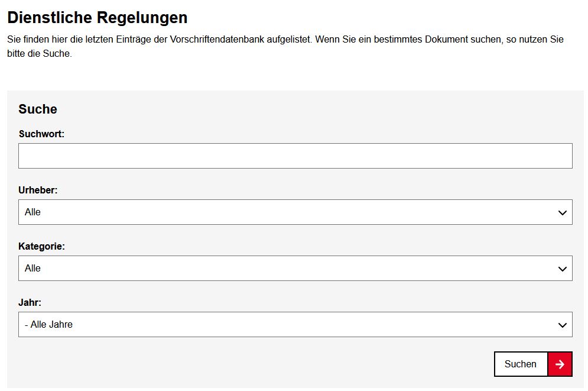Click the Dienstliche Regelungen heading
This screenshot has width=588, height=391.
(97, 18)
